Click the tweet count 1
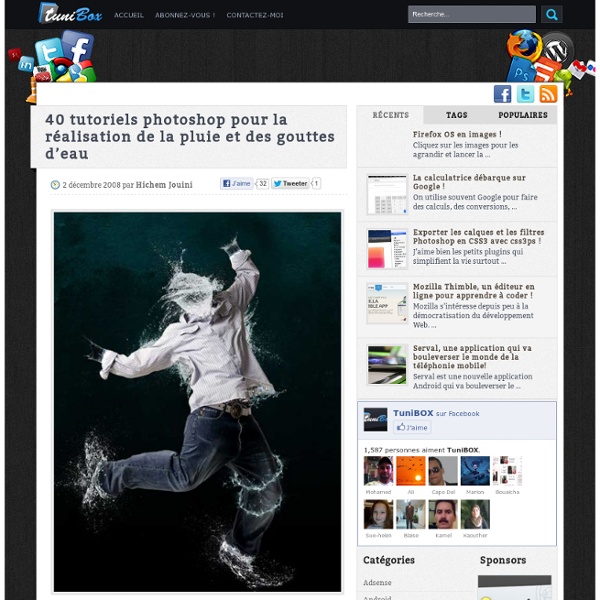The height and width of the screenshot is (600, 600). coord(316,184)
